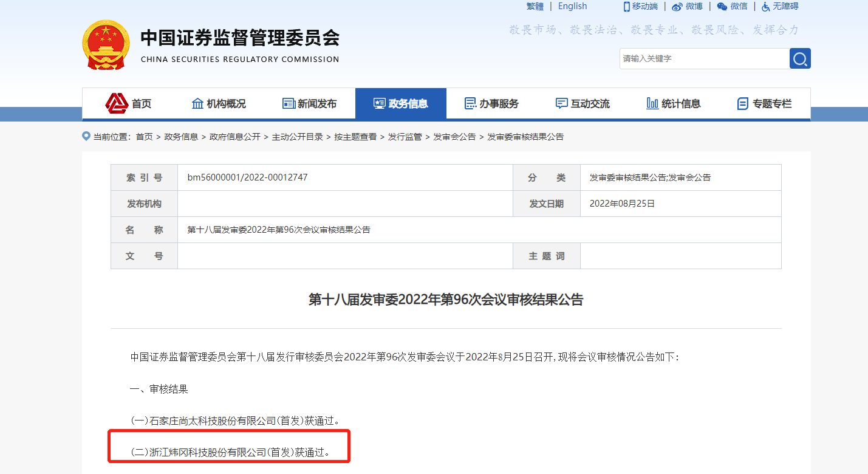Open the 互动交流 navigation menu
868x474 pixels.
coord(590,104)
